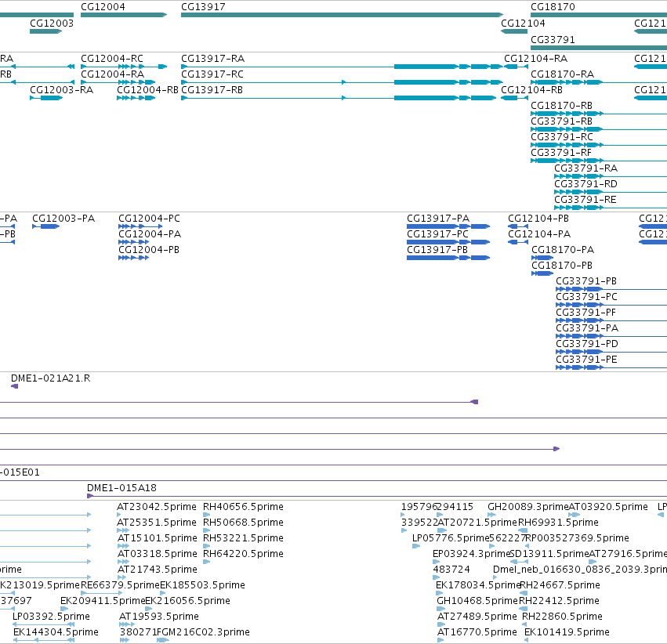Click transcript label CG33791-RD

point(585,184)
